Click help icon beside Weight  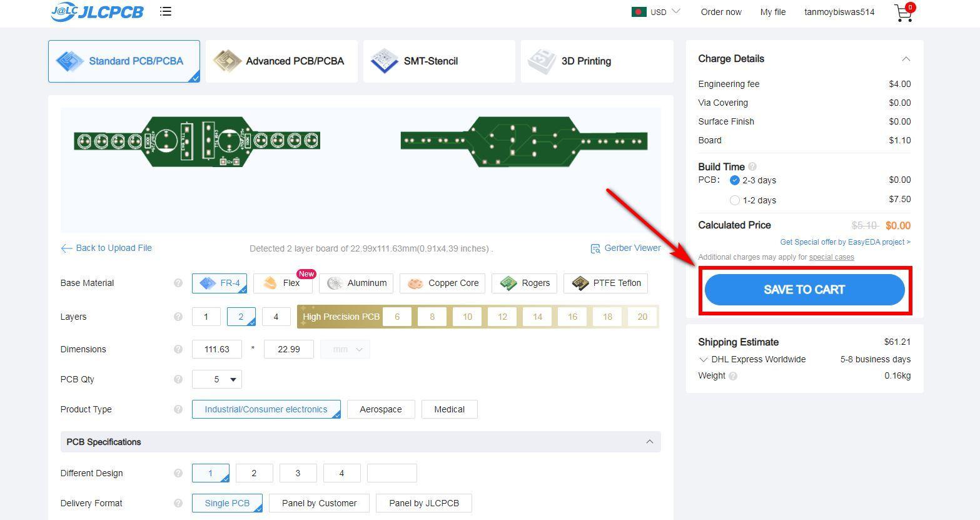pos(733,376)
